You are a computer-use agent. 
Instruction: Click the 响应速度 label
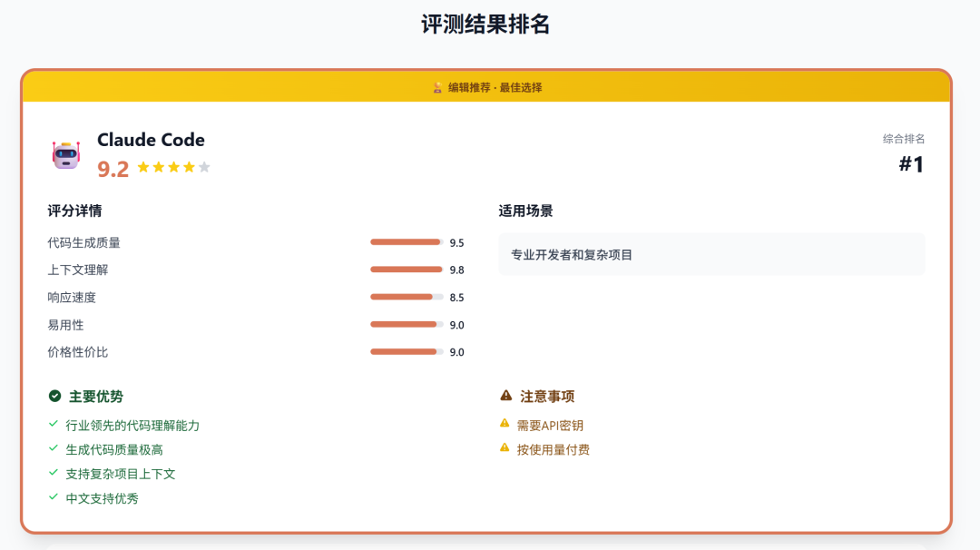72,298
